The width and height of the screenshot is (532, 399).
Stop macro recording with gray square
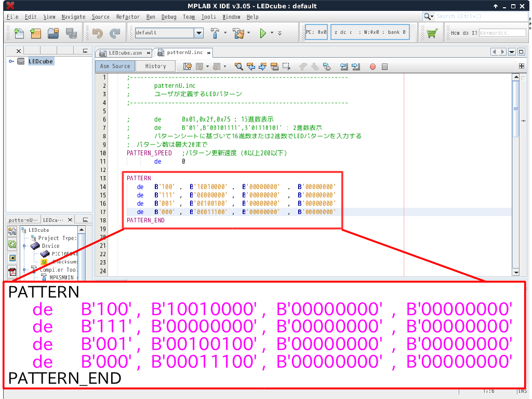(384, 66)
